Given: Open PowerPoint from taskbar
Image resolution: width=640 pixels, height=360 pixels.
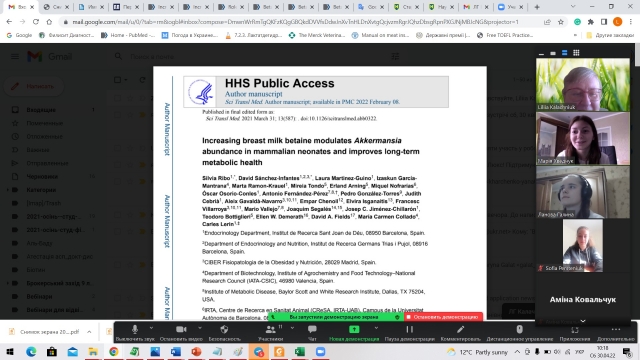Looking at the screenshot, I should point(196,351).
